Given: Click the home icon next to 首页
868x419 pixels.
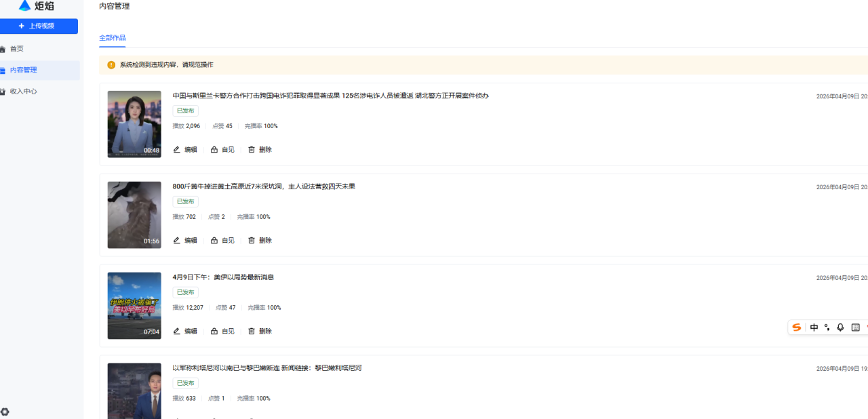Looking at the screenshot, I should pyautogui.click(x=5, y=48).
